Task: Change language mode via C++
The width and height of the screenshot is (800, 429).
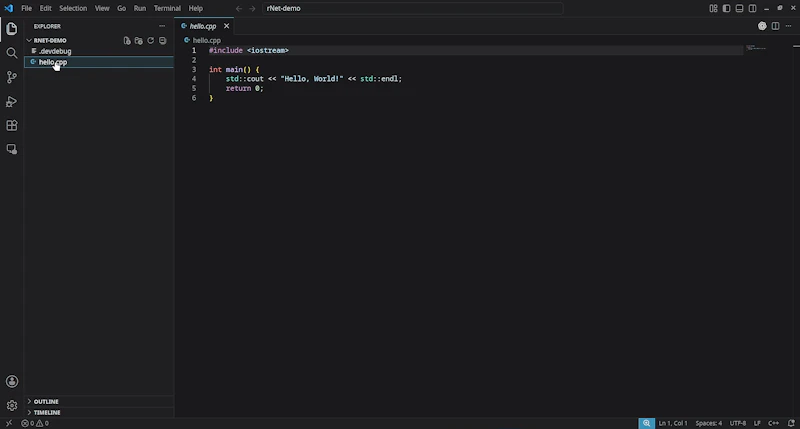Action: point(773,423)
